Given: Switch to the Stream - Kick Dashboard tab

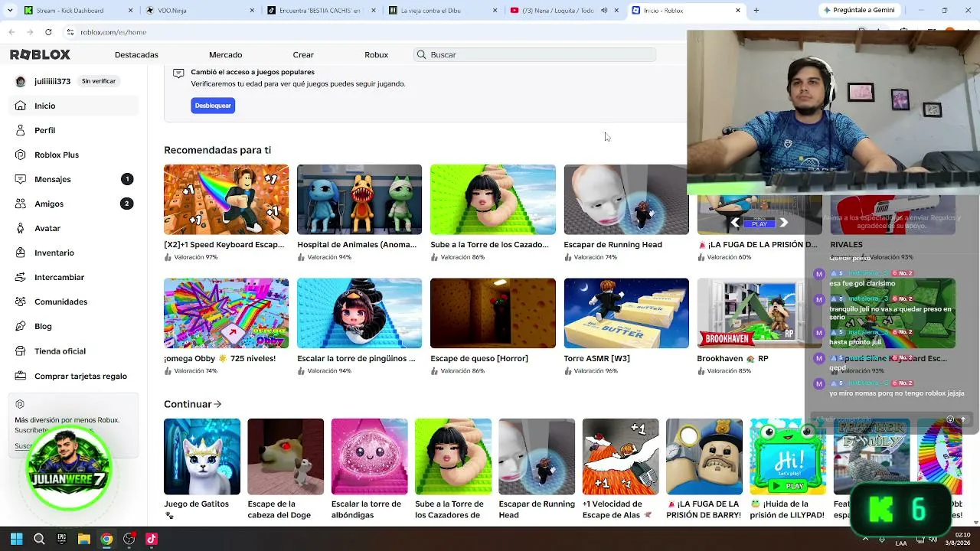Looking at the screenshot, I should coord(77,11).
